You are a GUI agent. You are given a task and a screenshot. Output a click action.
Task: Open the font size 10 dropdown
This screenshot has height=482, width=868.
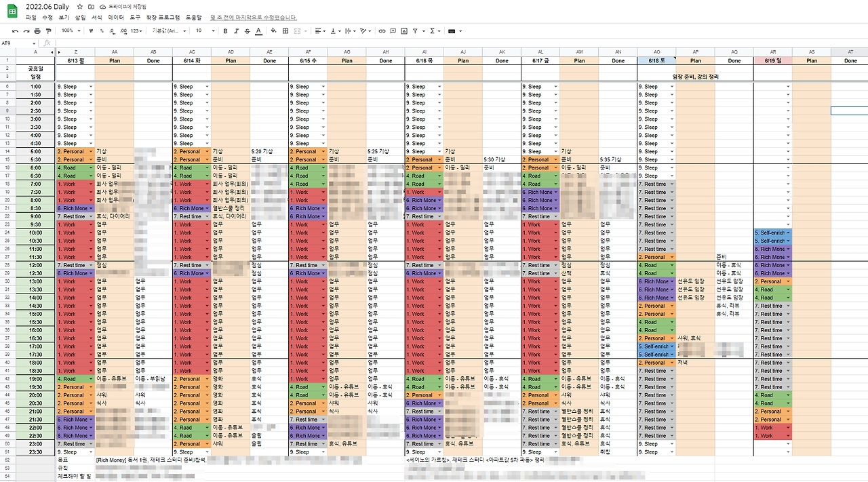pos(205,31)
